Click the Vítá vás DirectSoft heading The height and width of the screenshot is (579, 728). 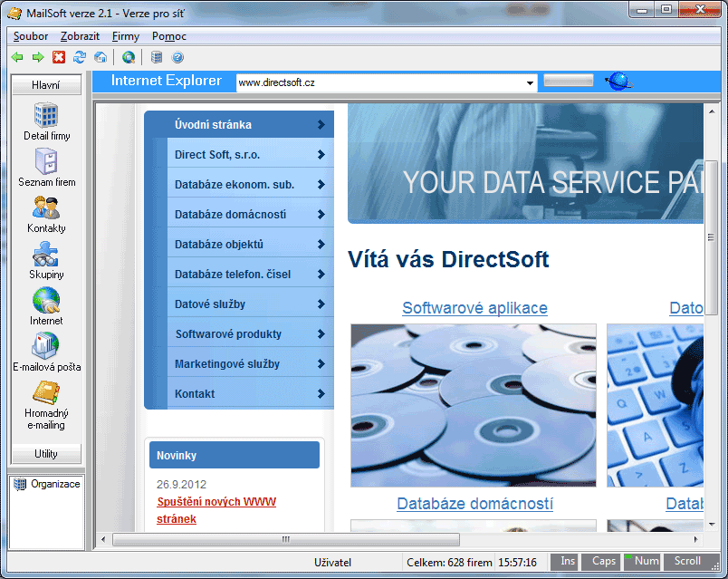tap(448, 259)
